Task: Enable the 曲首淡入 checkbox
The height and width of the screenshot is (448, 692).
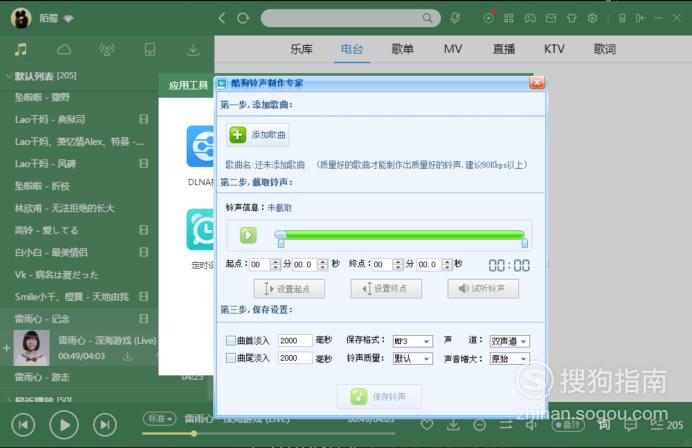Action: click(230, 340)
